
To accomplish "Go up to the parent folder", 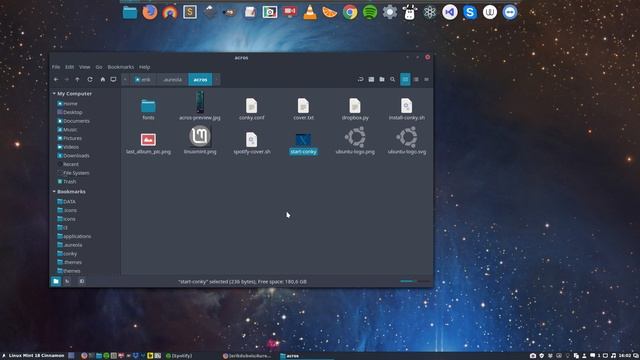I will coord(78,80).
